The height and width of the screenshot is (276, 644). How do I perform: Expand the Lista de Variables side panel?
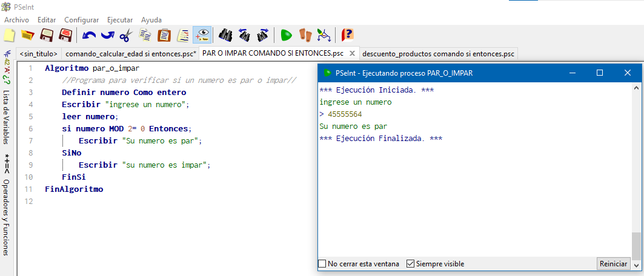(x=7, y=117)
